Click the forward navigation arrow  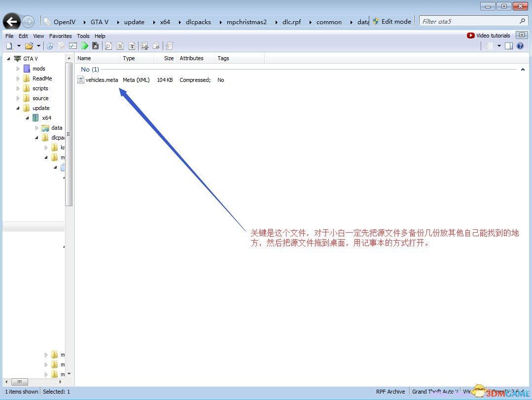tap(28, 22)
